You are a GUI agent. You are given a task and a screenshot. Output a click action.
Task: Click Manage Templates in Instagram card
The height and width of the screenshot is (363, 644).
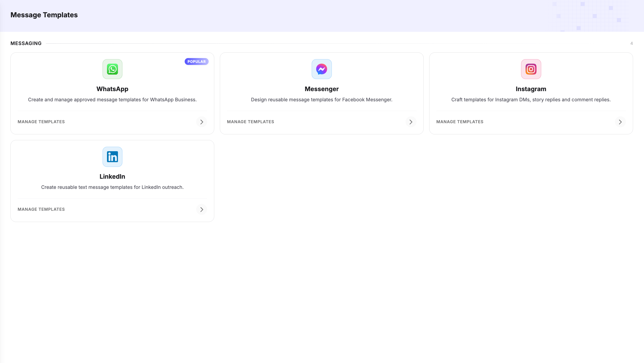click(460, 122)
